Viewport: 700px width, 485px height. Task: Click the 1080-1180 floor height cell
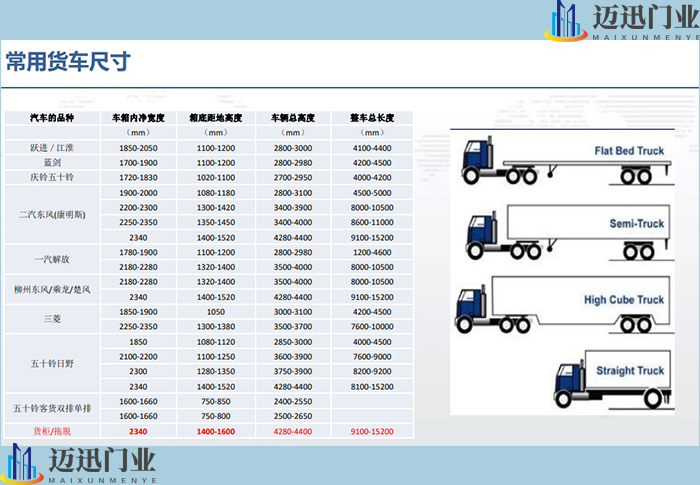(x=216, y=192)
